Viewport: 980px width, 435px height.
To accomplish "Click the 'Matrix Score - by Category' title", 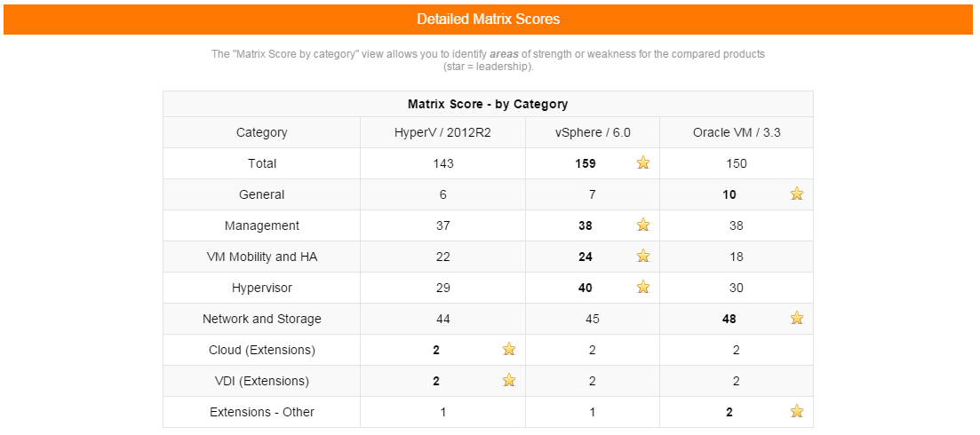I will pos(488,104).
